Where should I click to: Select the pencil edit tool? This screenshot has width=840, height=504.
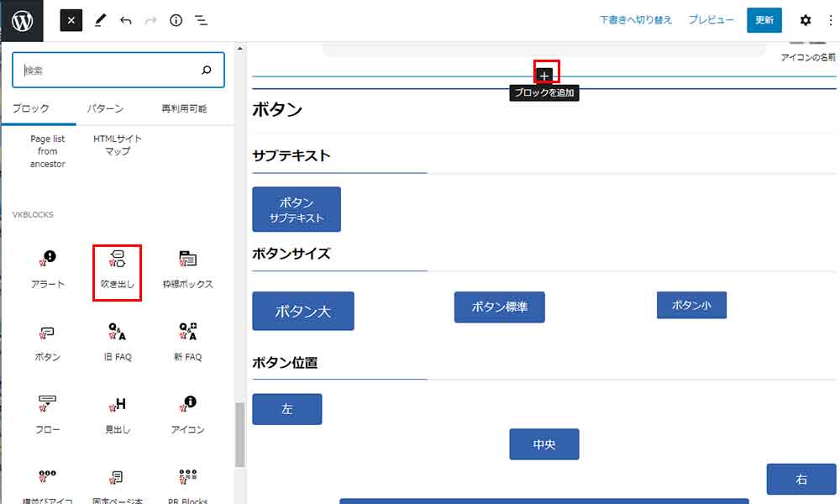click(x=100, y=20)
